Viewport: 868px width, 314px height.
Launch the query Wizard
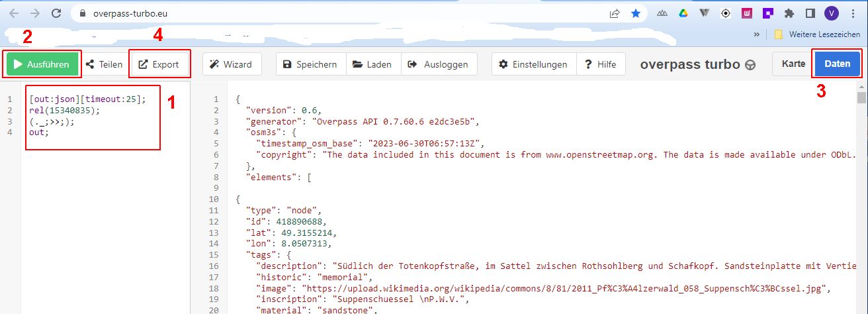pyautogui.click(x=232, y=64)
